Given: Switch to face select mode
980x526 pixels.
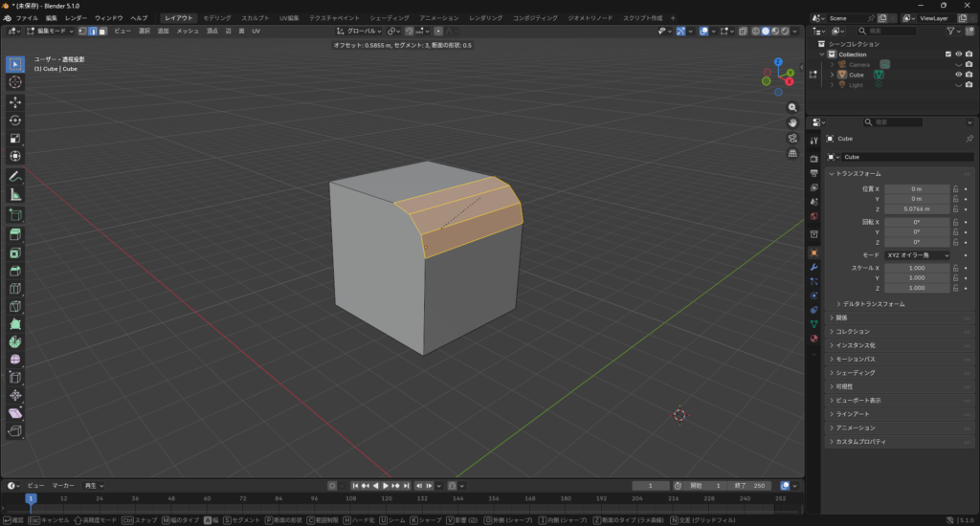Looking at the screenshot, I should (x=102, y=31).
